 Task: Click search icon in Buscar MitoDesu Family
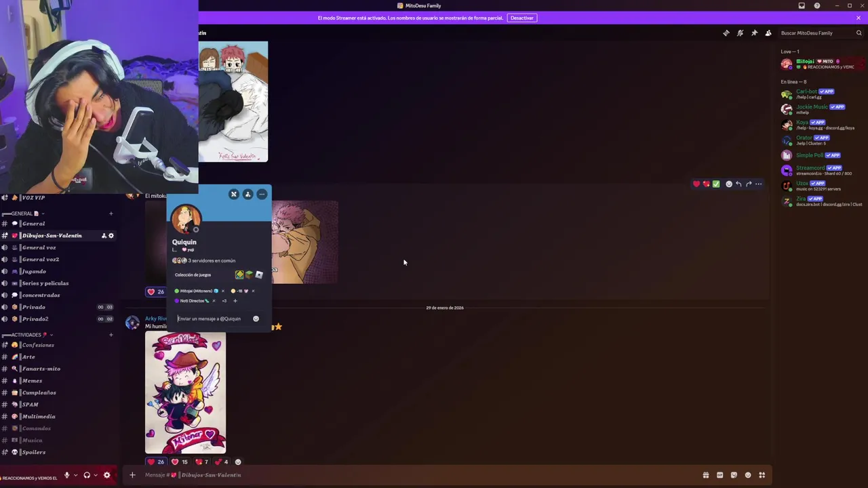[x=859, y=33]
